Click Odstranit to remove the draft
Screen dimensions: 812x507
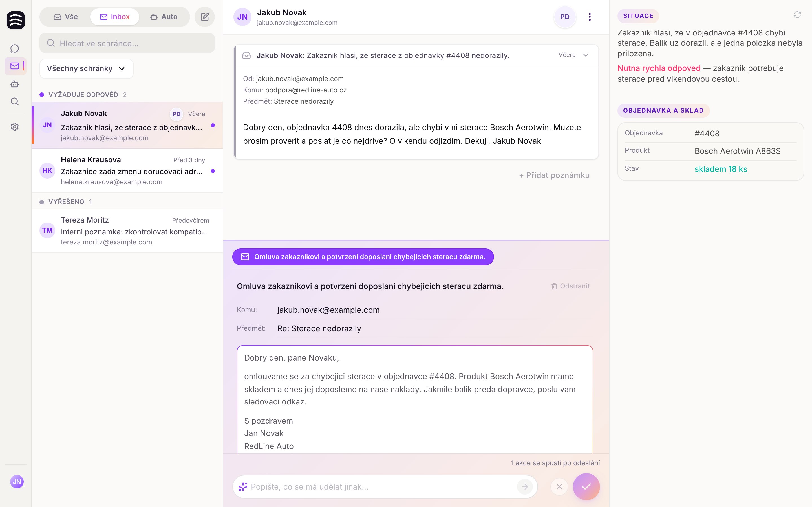click(x=570, y=286)
